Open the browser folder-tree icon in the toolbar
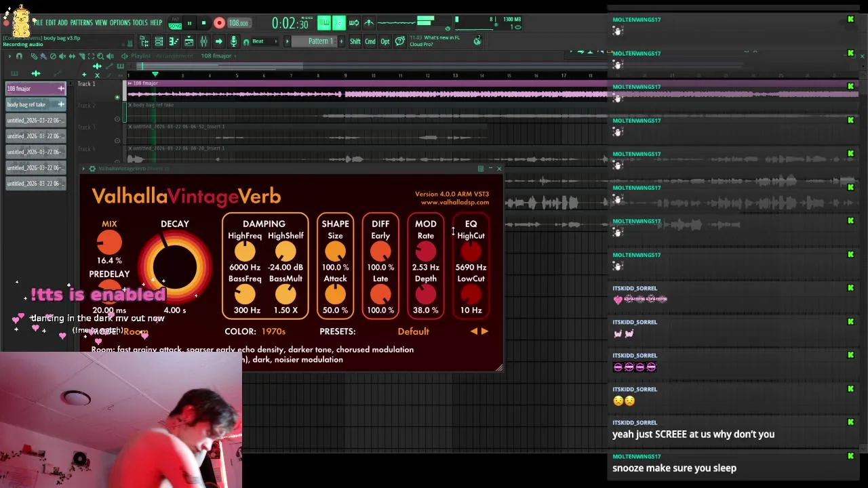 [x=144, y=41]
